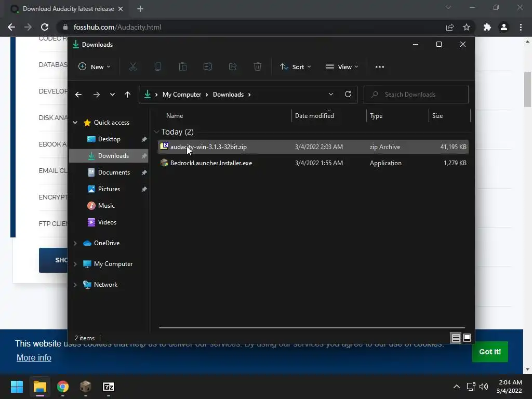Sort by Type column header
Image resolution: width=532 pixels, height=399 pixels.
376,116
